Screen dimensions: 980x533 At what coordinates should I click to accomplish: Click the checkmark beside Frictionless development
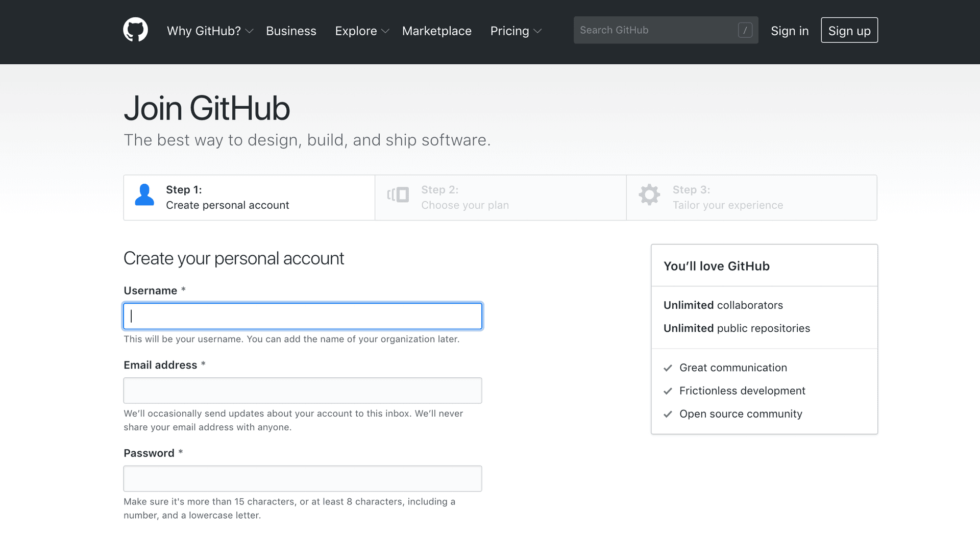point(668,391)
